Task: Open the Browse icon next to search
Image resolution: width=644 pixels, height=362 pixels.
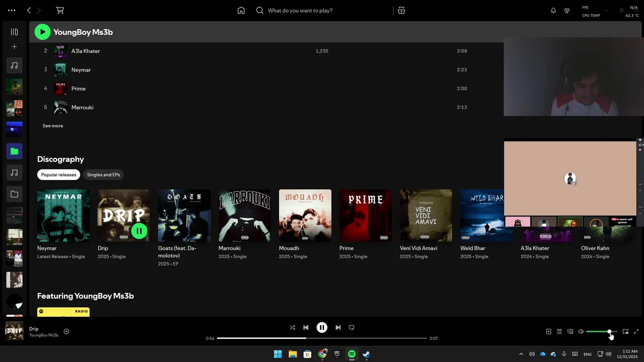Action: point(401,10)
